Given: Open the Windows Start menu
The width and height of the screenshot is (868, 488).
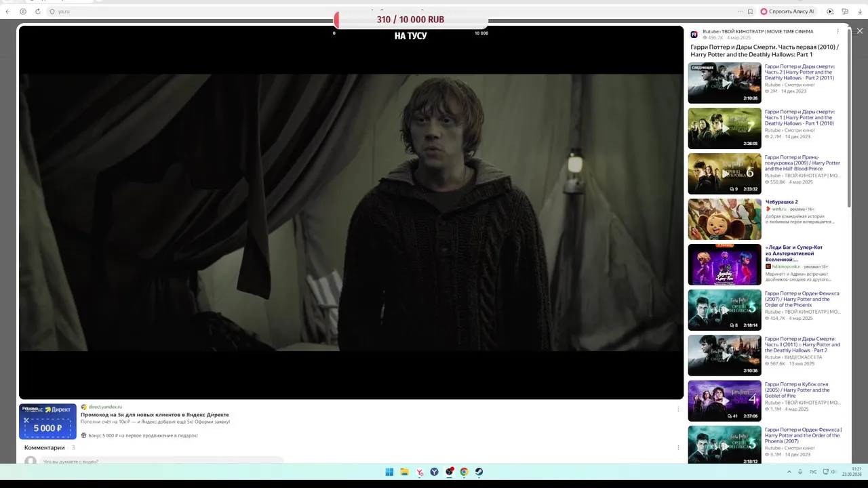Looking at the screenshot, I should click(x=389, y=472).
